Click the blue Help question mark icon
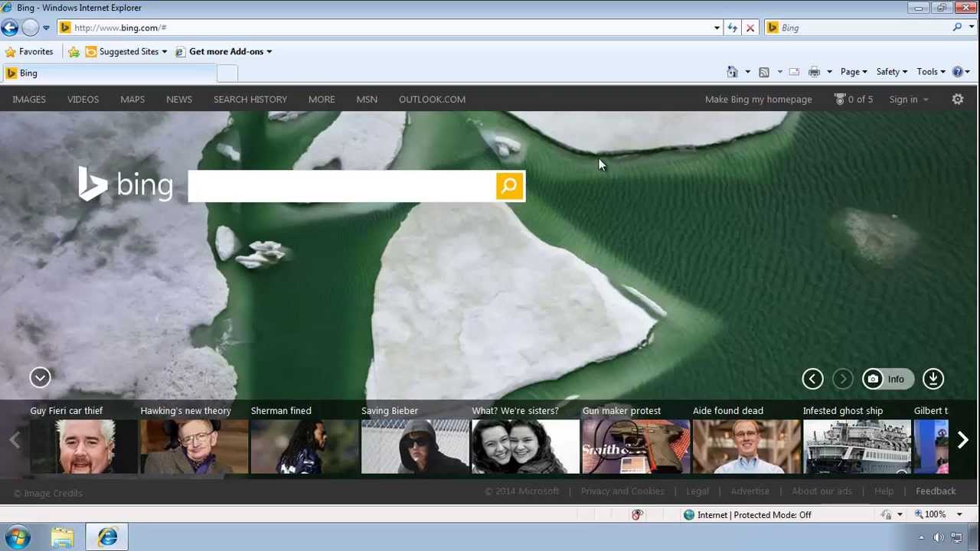The image size is (980, 551). 957,72
